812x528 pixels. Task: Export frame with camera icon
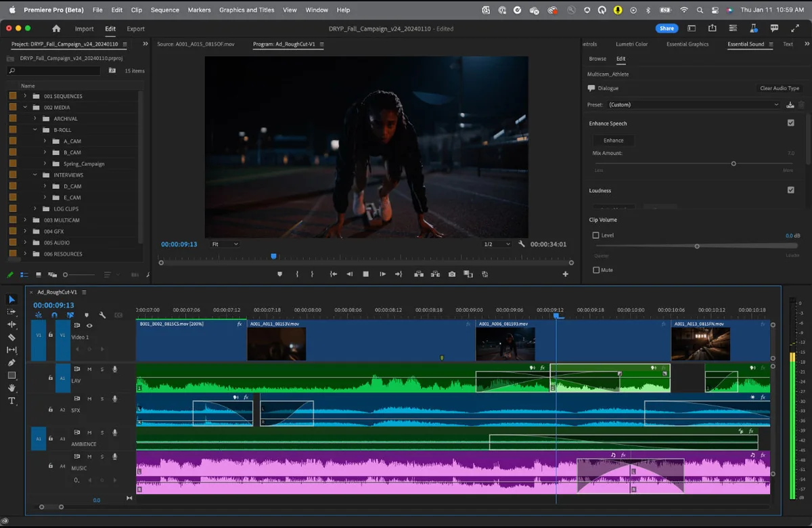tap(452, 274)
